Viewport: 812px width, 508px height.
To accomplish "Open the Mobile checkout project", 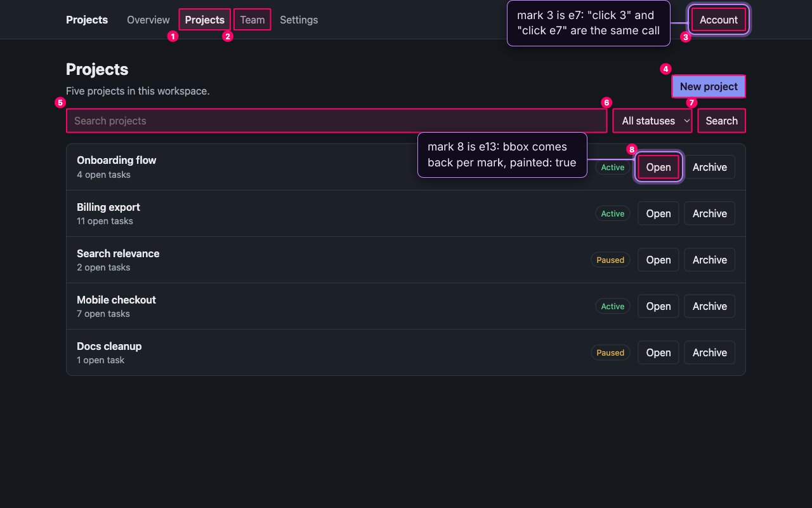I will (658, 306).
